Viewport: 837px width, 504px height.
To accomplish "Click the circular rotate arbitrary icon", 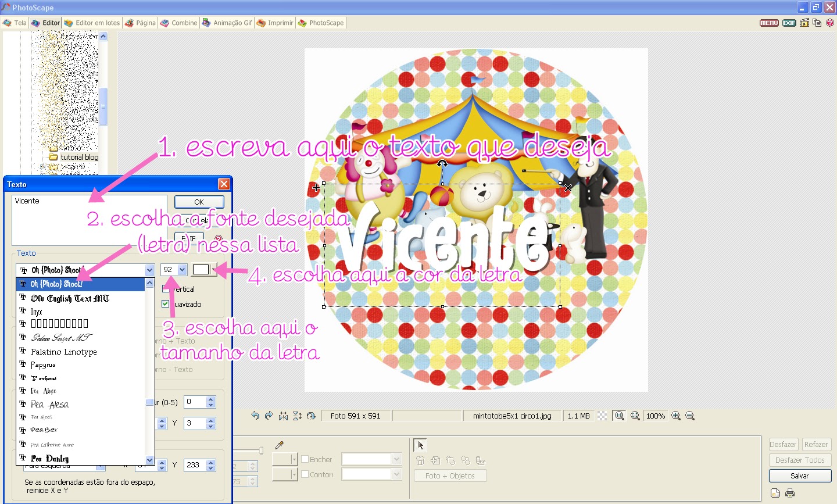I will (x=311, y=416).
